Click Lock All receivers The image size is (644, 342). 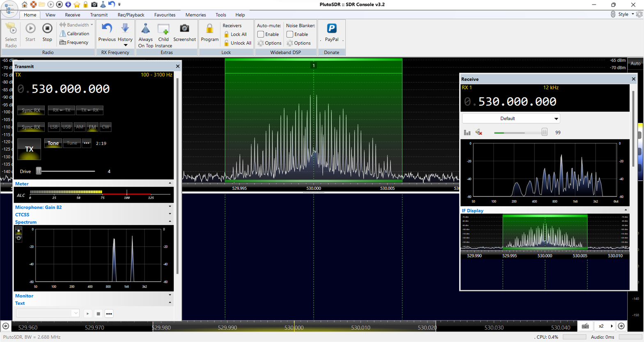coord(235,34)
